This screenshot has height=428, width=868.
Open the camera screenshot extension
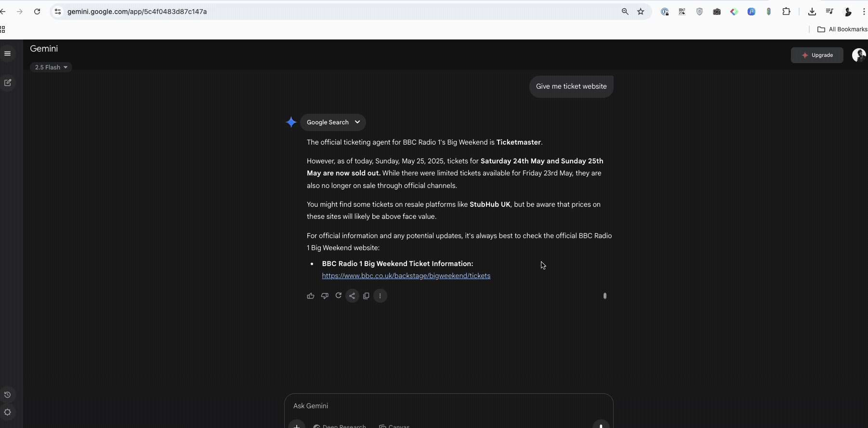(717, 12)
